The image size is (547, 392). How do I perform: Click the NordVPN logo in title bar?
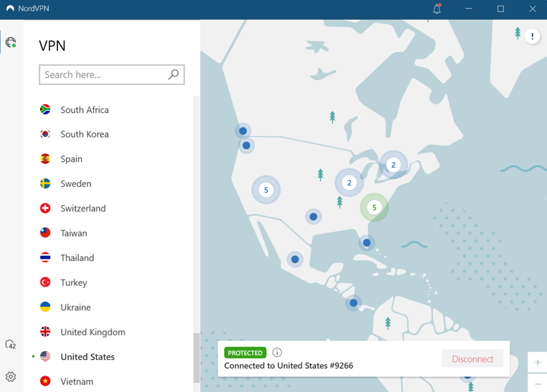(x=10, y=8)
